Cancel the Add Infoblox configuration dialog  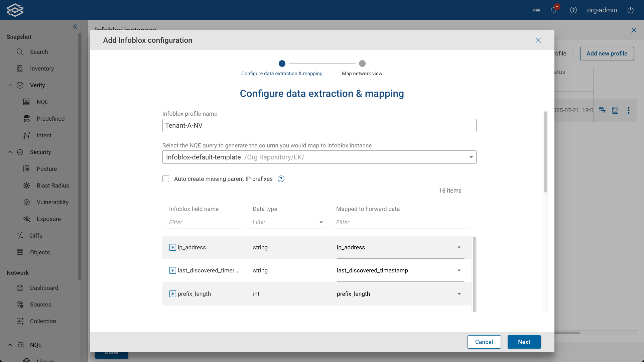pos(484,342)
